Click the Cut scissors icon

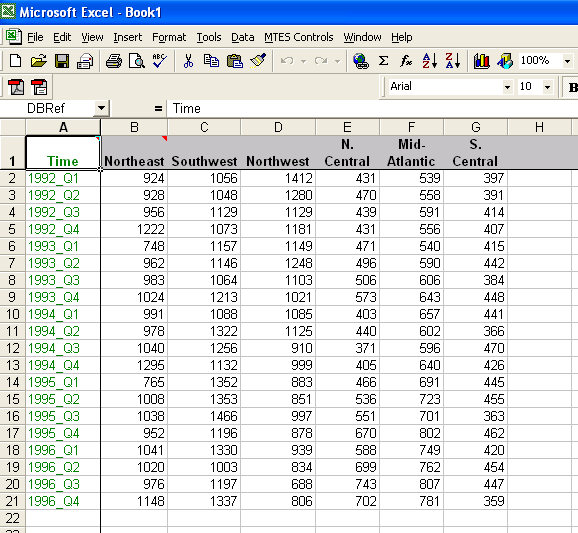[188, 61]
